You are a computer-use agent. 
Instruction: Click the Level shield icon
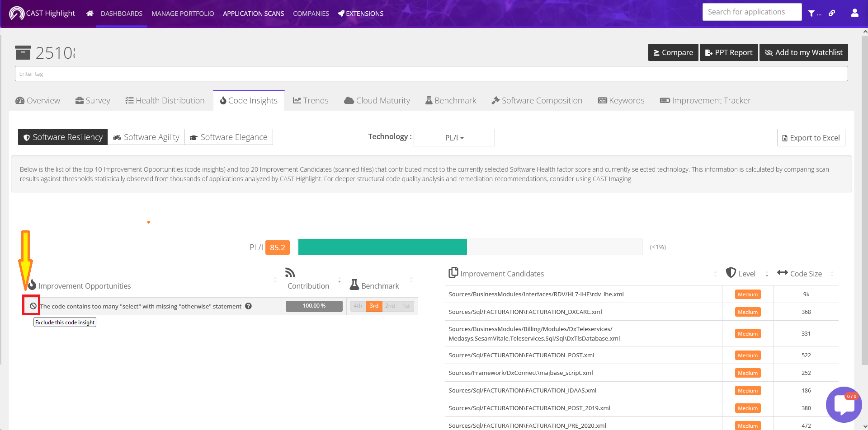pos(731,272)
